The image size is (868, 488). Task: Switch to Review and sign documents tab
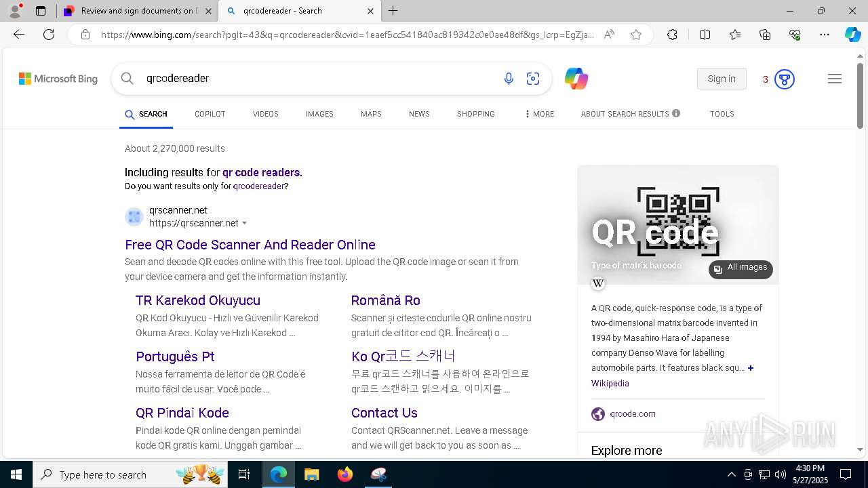click(138, 11)
